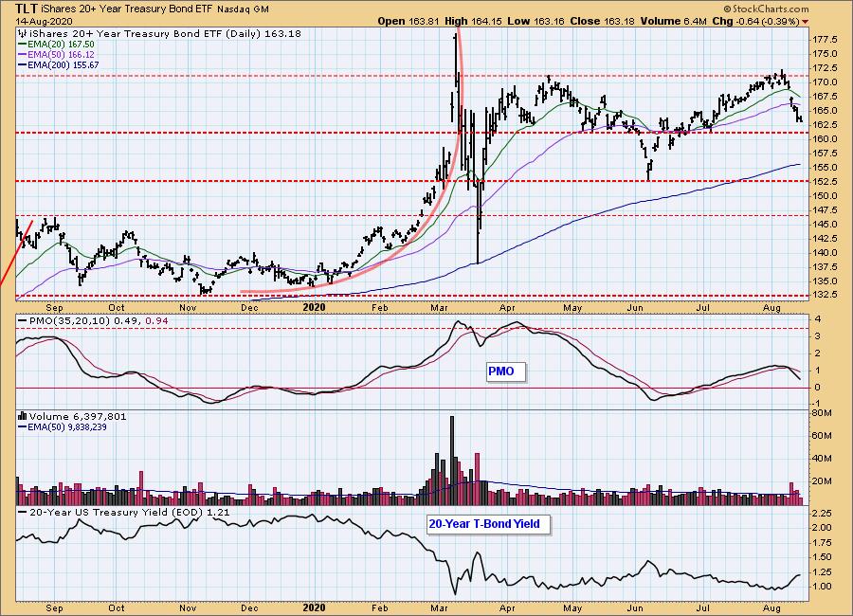Click the EMA(20) 167.50 legend entry

[61, 45]
